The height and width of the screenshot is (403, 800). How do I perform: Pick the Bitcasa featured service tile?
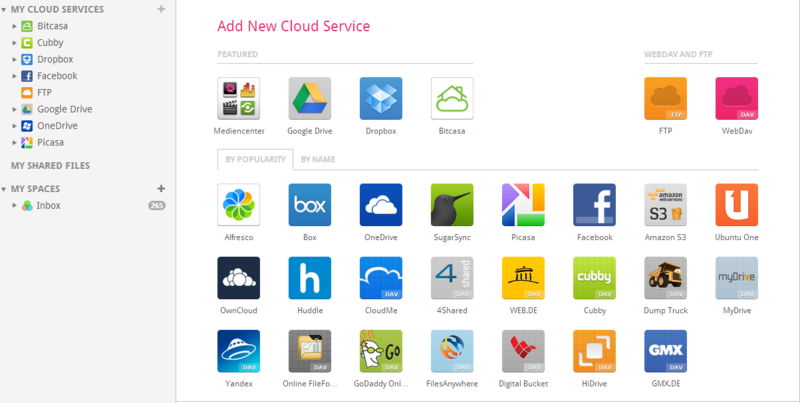pyautogui.click(x=452, y=98)
